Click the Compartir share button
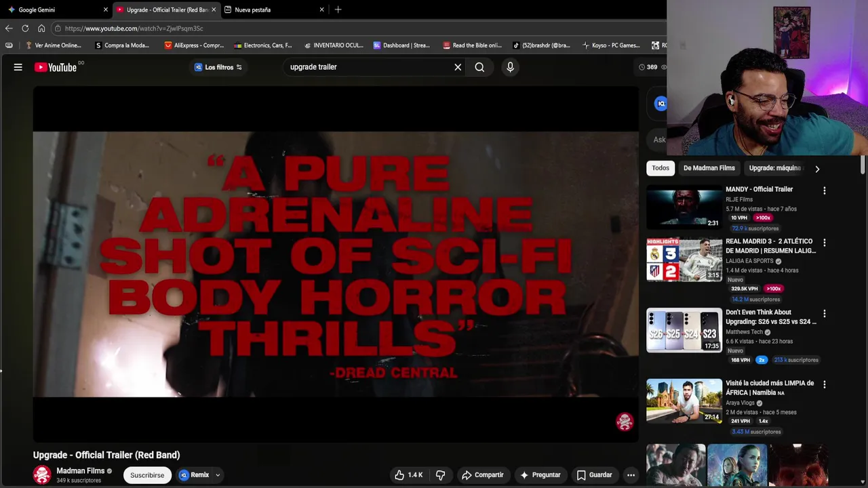Screen dimensions: 868x488 pyautogui.click(x=482, y=475)
